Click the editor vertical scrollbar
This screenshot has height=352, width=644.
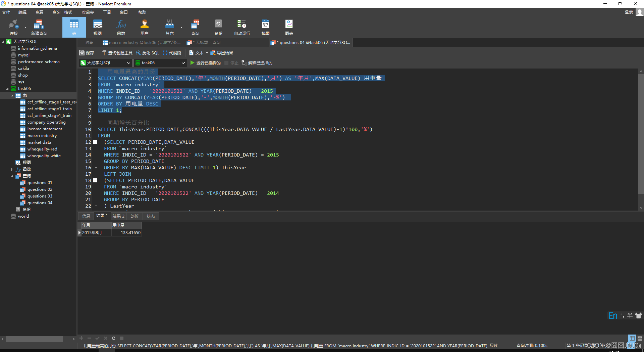click(641, 134)
